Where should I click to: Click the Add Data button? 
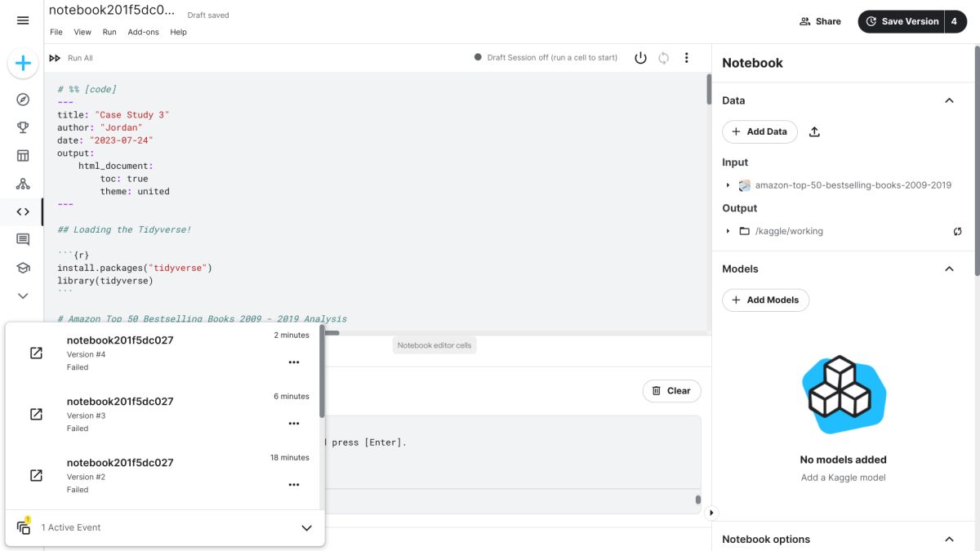[759, 131]
